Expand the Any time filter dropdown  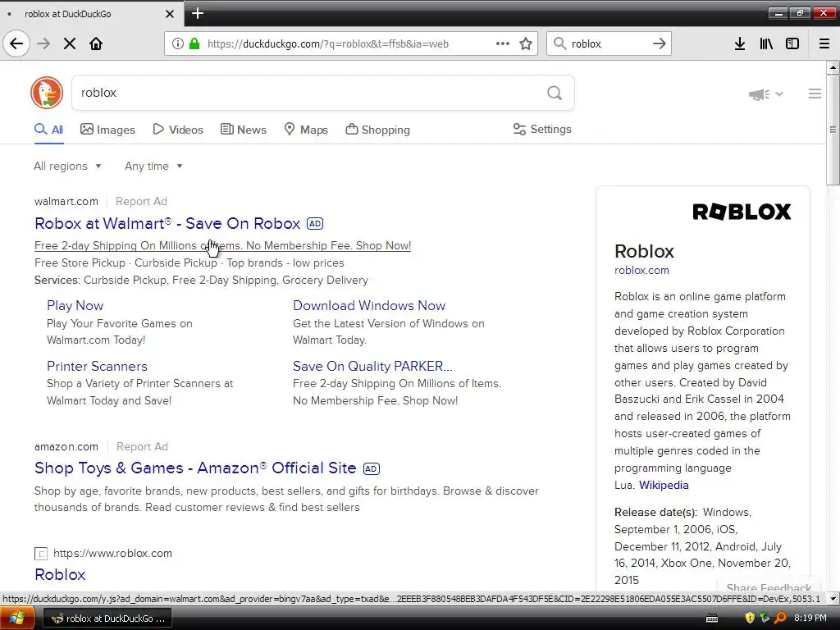pyautogui.click(x=153, y=166)
